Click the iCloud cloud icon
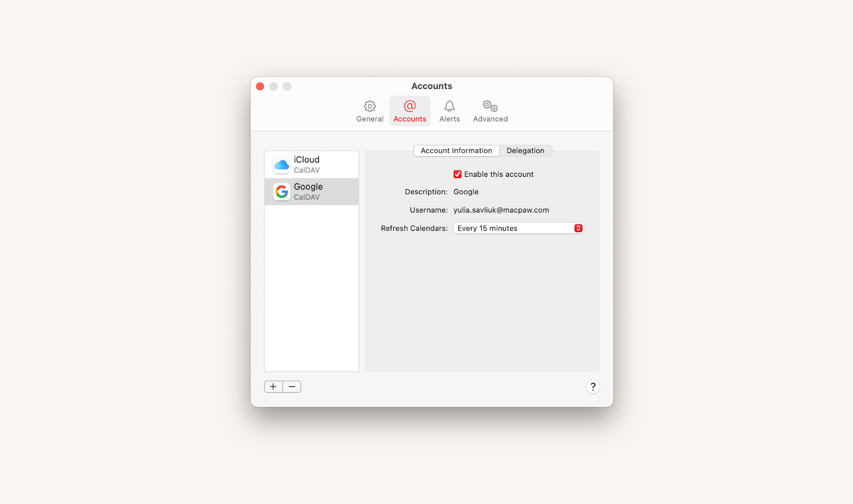Viewport: 853px width, 504px height. 281,165
